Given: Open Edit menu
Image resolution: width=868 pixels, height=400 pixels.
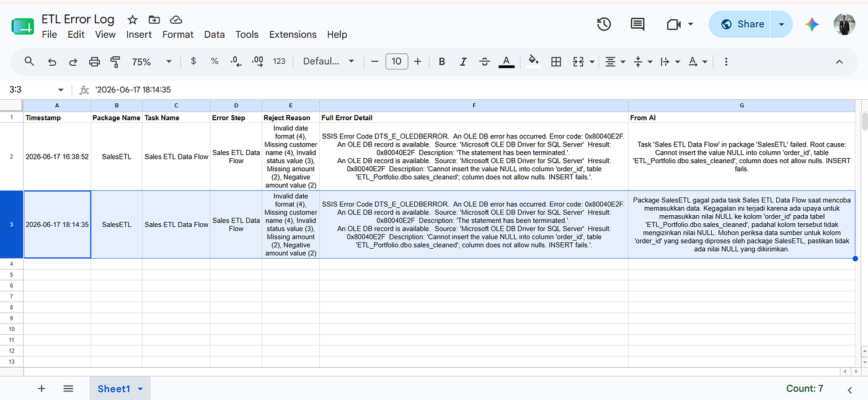Looking at the screenshot, I should tap(76, 35).
